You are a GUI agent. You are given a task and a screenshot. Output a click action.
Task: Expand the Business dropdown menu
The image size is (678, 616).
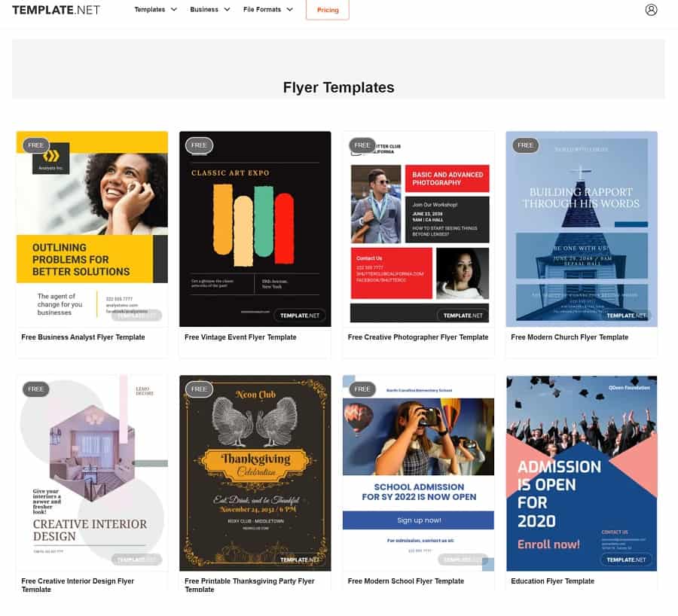tap(210, 10)
